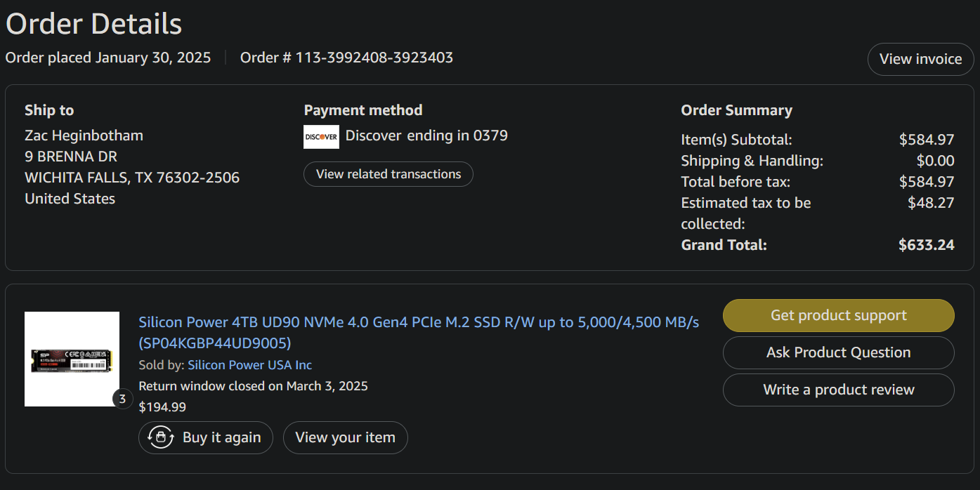Click the quantity badge showing 3
The width and height of the screenshot is (980, 490).
click(x=122, y=399)
